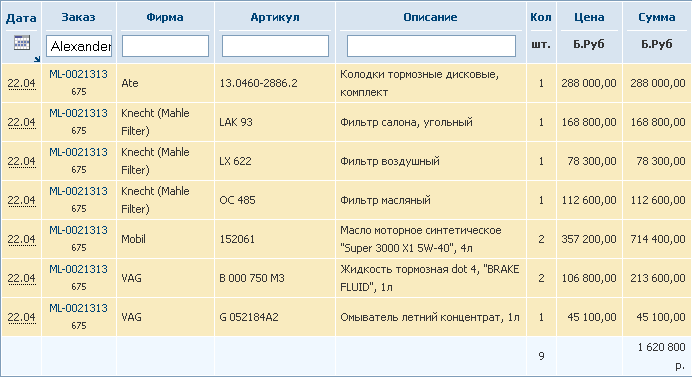Select article number OC 485
The width and height of the screenshot is (692, 377).
coord(237,200)
